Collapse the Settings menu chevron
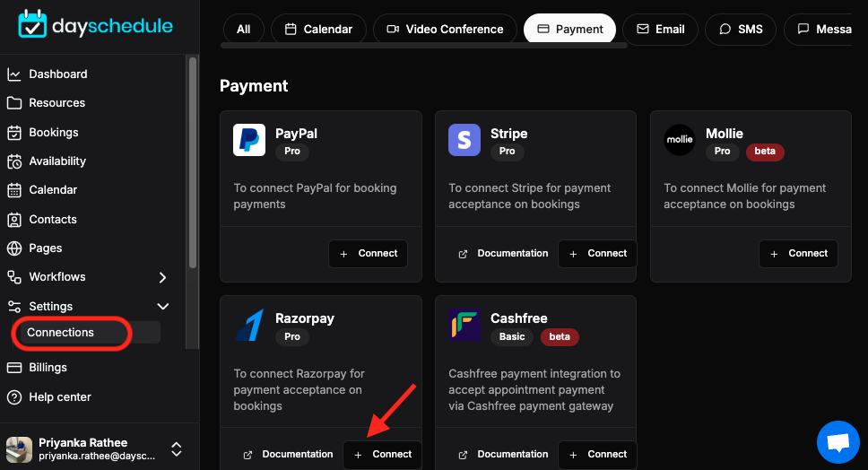868x470 pixels. click(163, 306)
